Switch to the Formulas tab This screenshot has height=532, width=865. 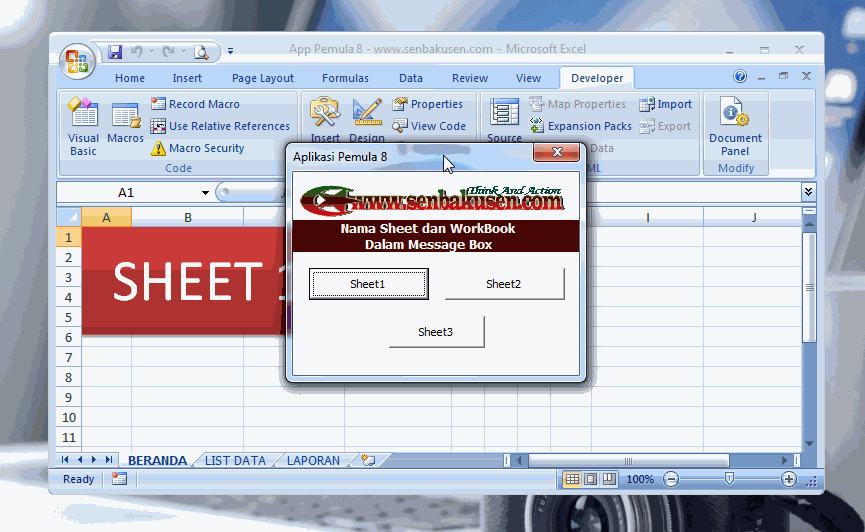point(345,78)
